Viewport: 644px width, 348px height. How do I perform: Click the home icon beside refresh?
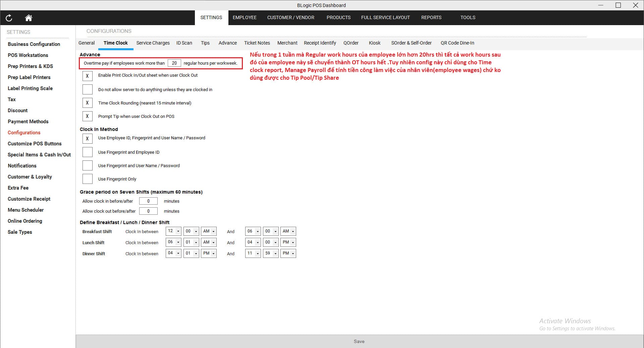[29, 18]
